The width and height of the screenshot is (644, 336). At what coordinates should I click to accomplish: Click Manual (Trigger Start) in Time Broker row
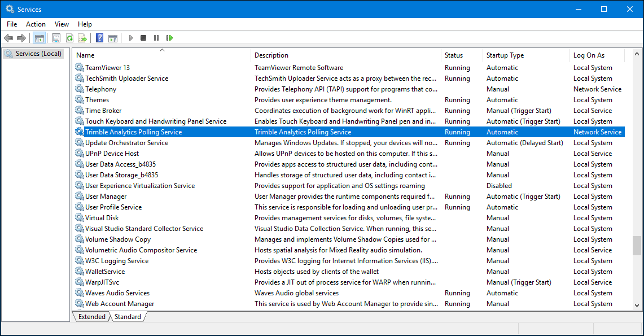click(x=519, y=111)
